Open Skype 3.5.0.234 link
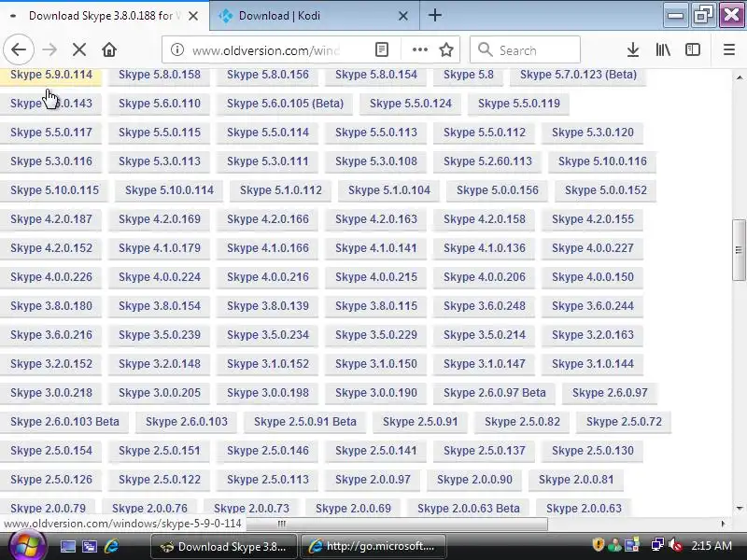 (x=268, y=335)
